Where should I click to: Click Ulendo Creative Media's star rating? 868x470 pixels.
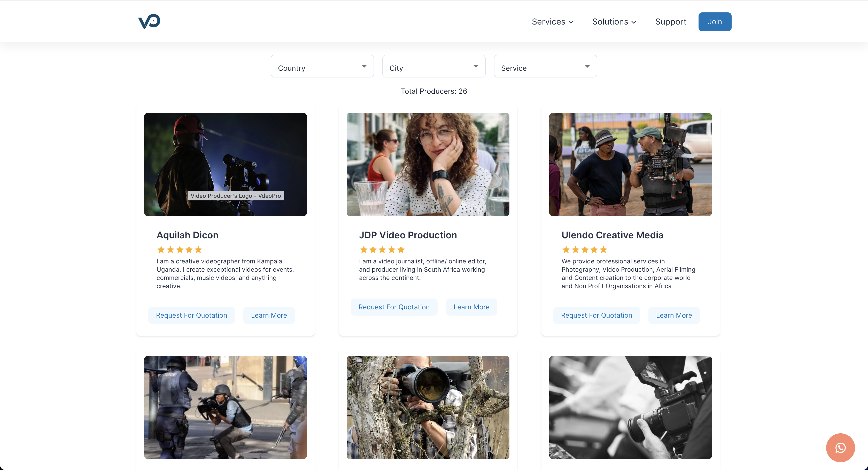585,250
